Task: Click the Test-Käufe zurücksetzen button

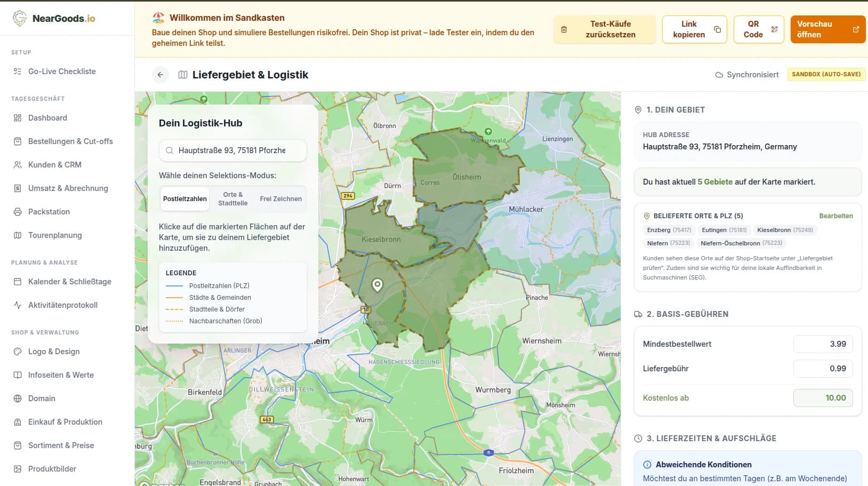Action: pyautogui.click(x=605, y=29)
